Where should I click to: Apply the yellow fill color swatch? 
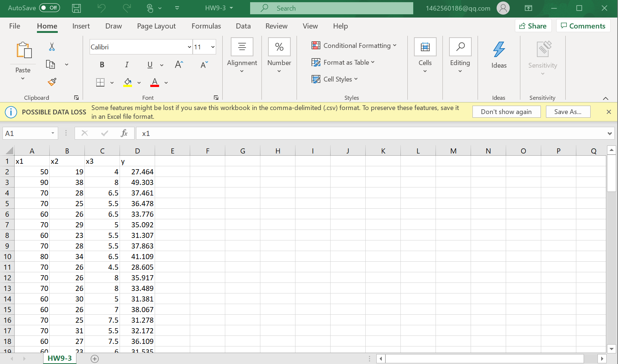tap(128, 82)
